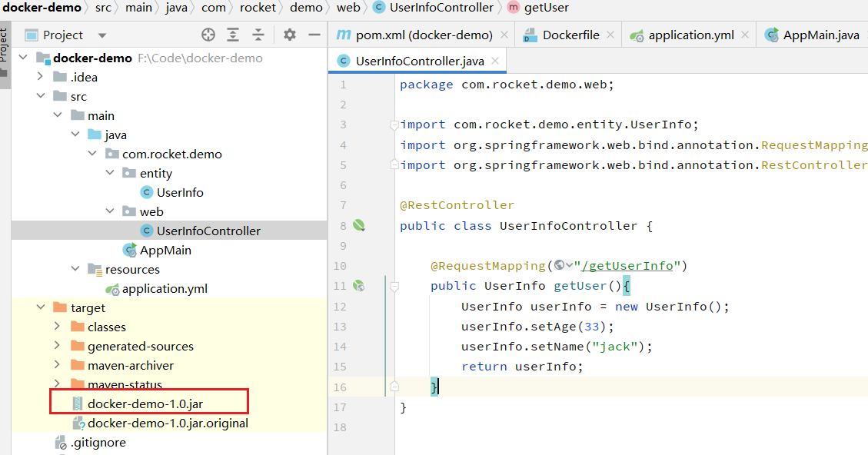Select docker-demo-1.0.jar in the target folder
This screenshot has height=455, width=868.
(145, 404)
